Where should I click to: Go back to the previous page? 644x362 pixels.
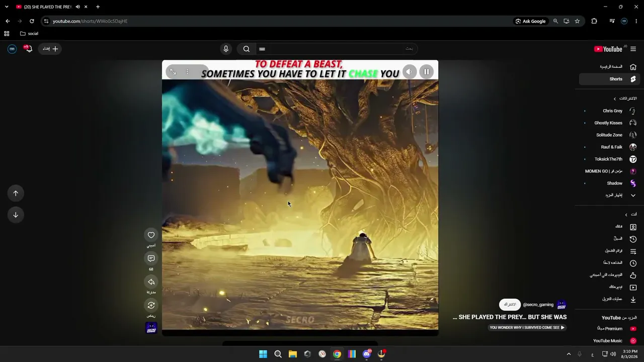tap(8, 21)
